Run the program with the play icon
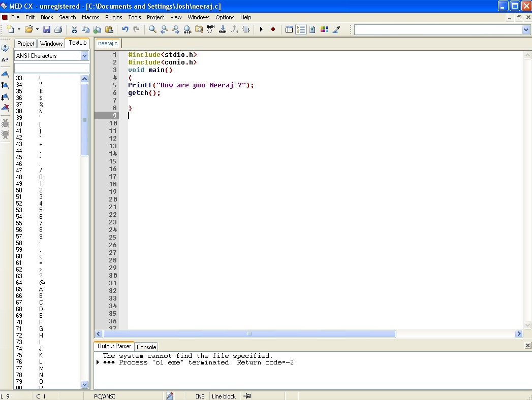The image size is (532, 400). pos(261,29)
